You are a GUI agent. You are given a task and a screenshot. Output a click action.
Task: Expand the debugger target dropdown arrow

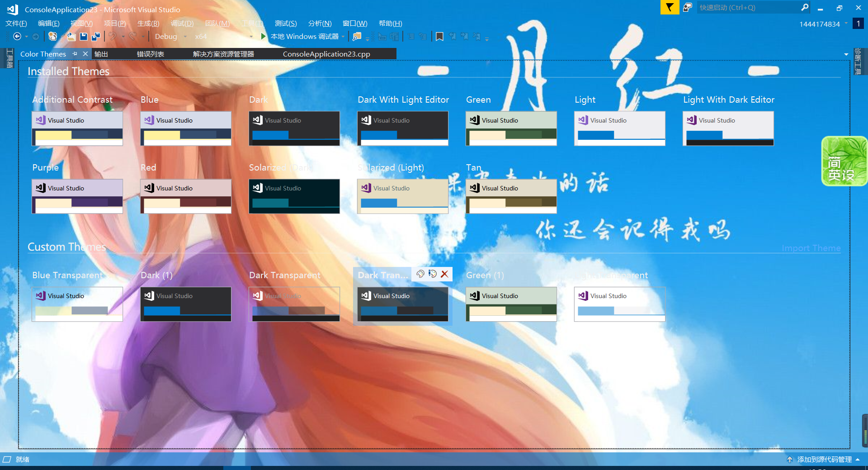tap(344, 36)
